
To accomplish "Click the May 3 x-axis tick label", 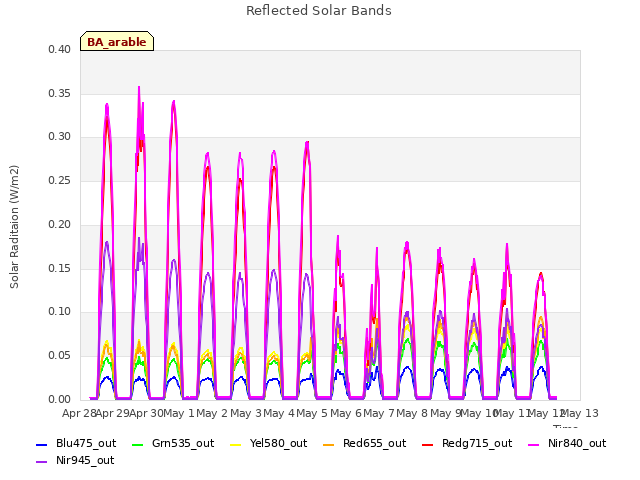I will coord(246,413).
